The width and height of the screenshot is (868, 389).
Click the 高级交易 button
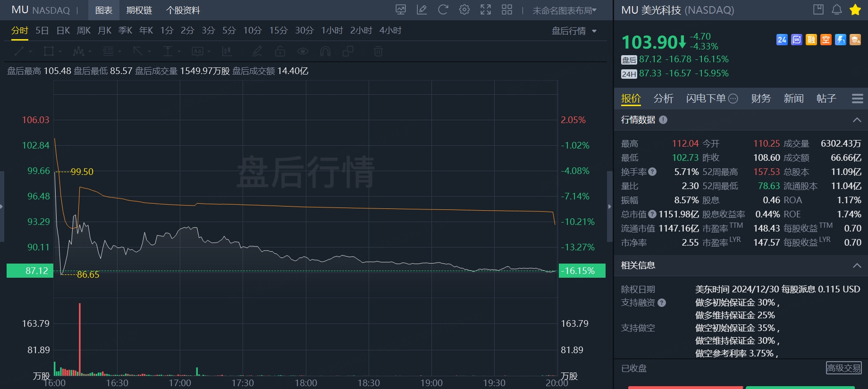[843, 368]
